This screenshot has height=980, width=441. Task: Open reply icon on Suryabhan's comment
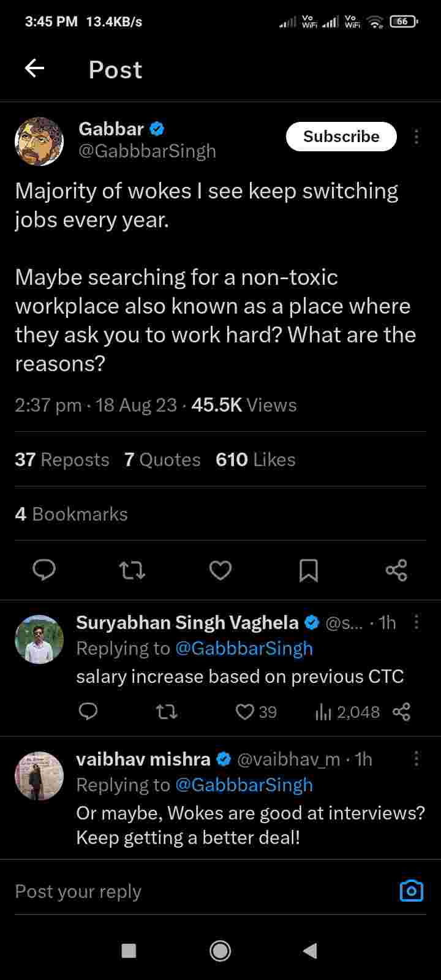tap(89, 712)
